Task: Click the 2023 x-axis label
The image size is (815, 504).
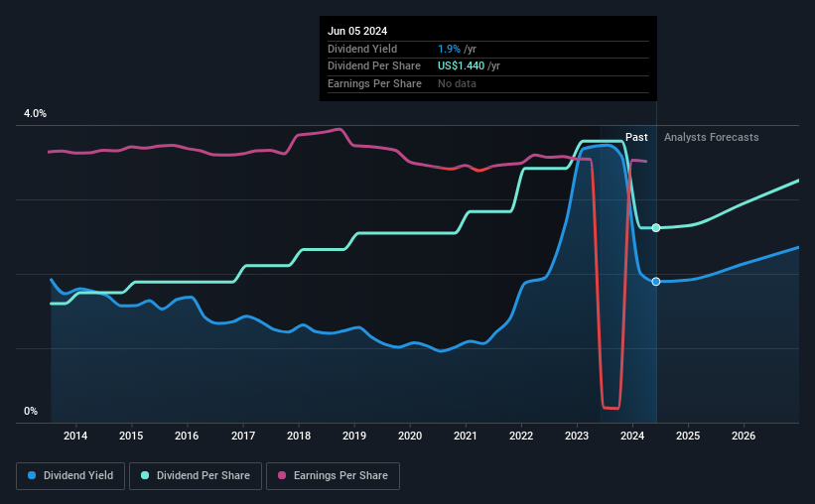Action: point(577,436)
